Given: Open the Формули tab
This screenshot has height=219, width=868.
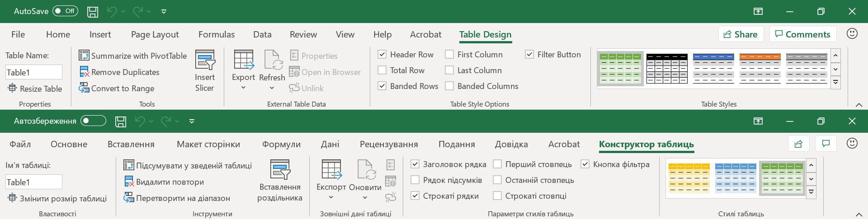Looking at the screenshot, I should point(281,144).
